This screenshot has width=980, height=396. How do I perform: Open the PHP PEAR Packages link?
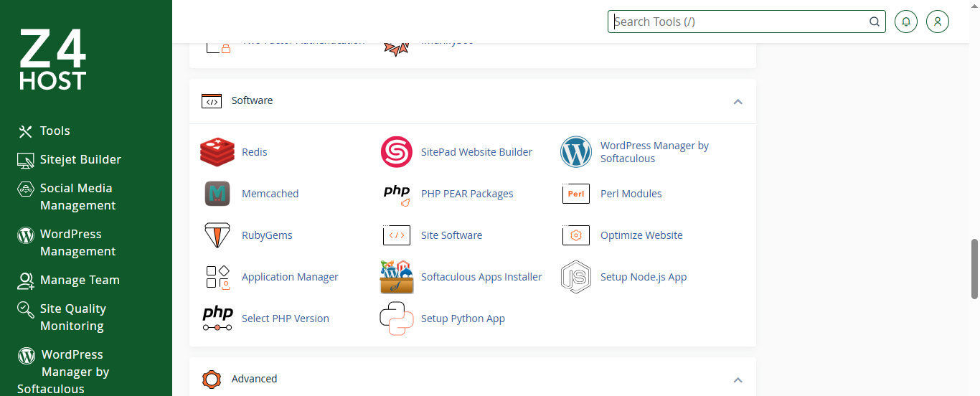pos(467,194)
